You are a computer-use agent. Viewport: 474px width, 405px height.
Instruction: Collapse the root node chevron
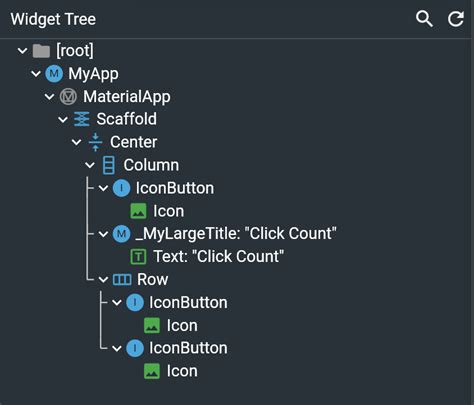point(22,51)
